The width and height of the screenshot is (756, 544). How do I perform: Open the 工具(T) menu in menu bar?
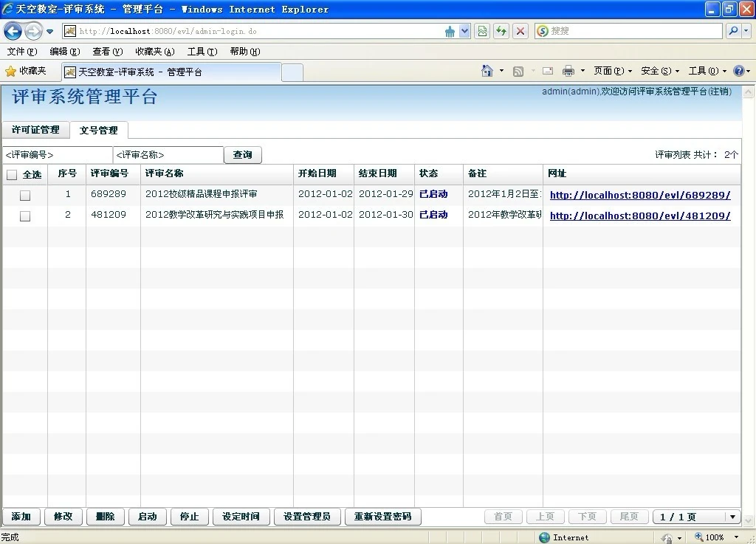pos(202,52)
